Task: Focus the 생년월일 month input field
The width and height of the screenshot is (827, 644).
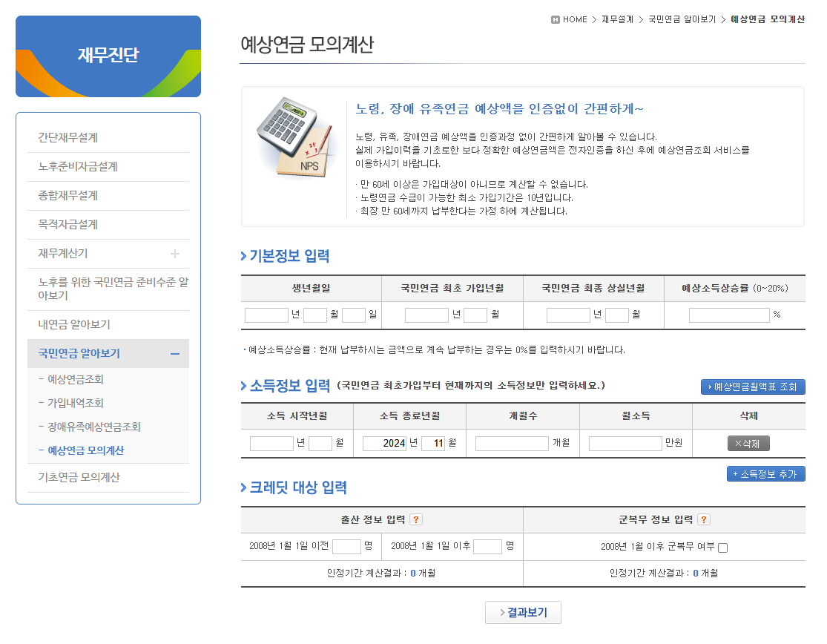Action: (315, 315)
